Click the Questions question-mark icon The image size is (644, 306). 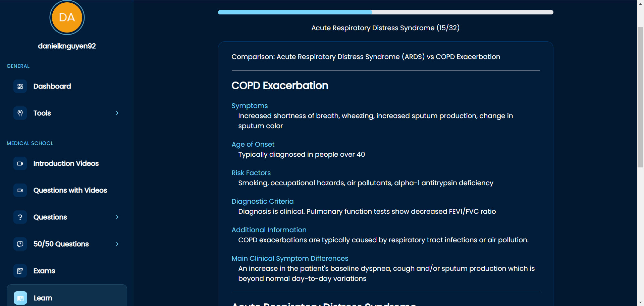click(20, 217)
